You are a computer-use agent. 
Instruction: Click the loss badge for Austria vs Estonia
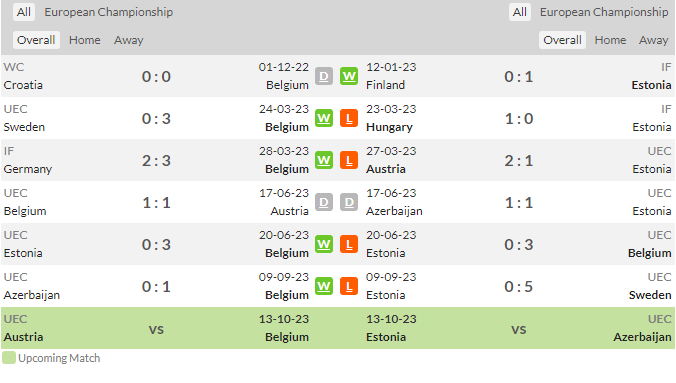pyautogui.click(x=349, y=160)
